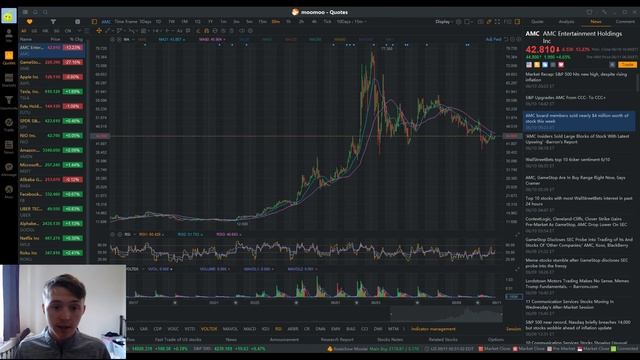Viewport: 640px width, 360px height.
Task: Click the US flag market icon under price
Action: [x=529, y=65]
